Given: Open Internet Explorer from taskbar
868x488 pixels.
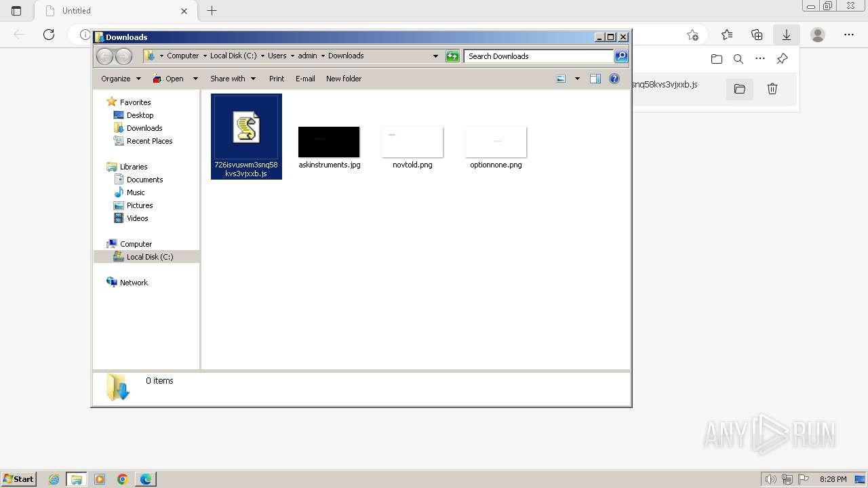Looking at the screenshot, I should pos(54,479).
